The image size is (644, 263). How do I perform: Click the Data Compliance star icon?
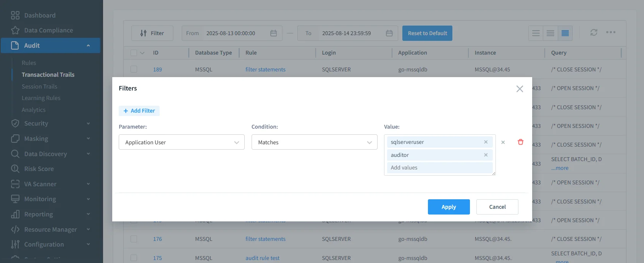tap(15, 30)
